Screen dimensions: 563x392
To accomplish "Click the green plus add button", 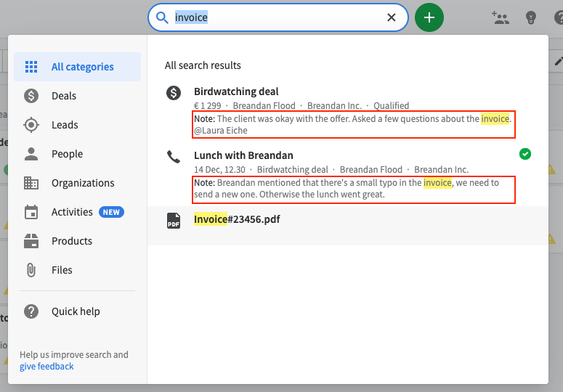I will (429, 17).
